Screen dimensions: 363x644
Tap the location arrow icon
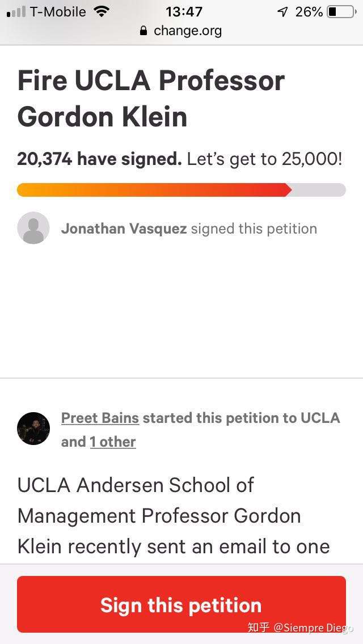pyautogui.click(x=282, y=12)
